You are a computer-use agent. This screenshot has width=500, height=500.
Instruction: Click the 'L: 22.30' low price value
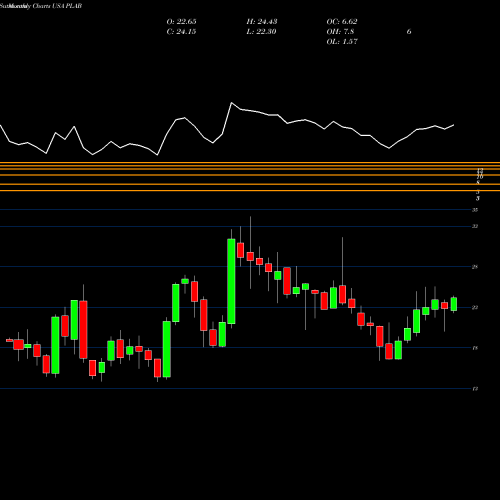pos(262,32)
